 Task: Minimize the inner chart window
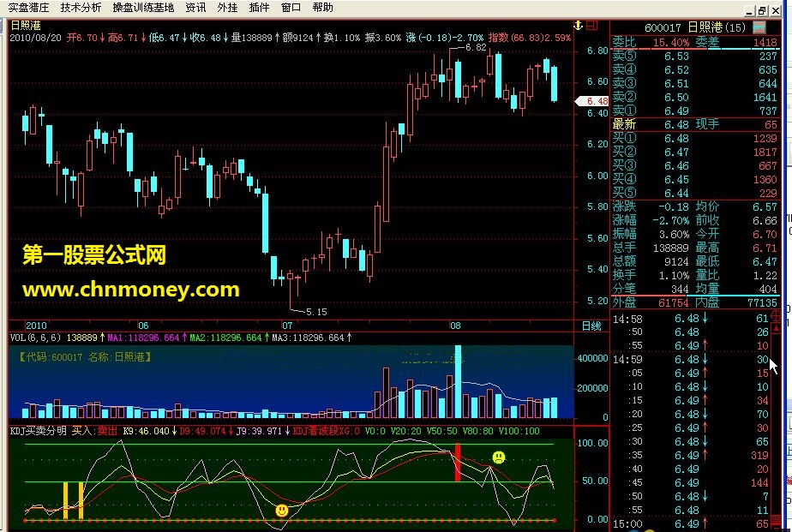click(749, 10)
